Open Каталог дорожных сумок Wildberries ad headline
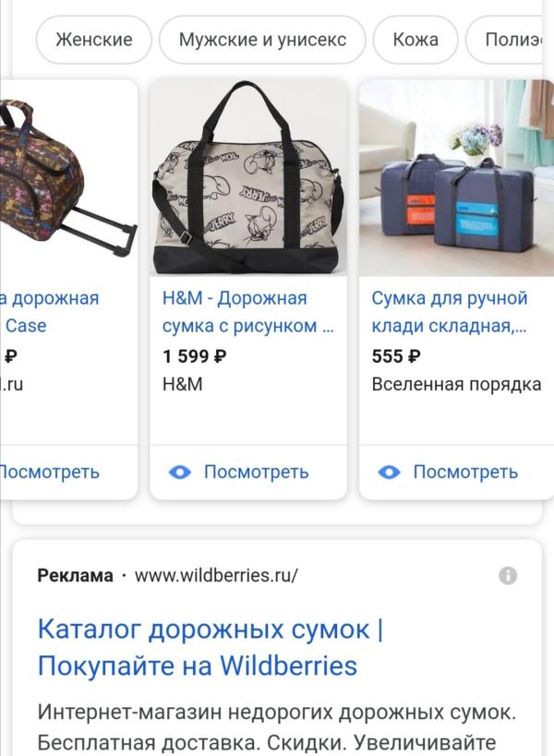 tap(211, 647)
